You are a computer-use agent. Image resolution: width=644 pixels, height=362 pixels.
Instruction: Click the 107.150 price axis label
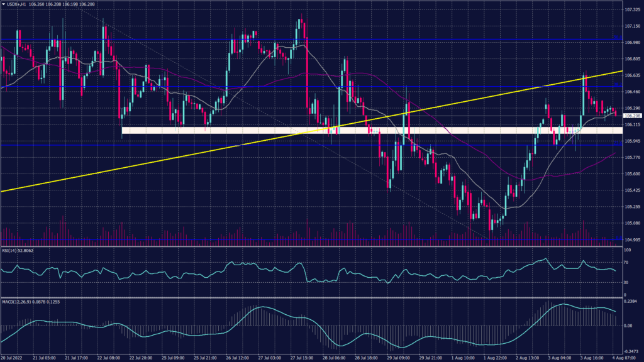click(632, 26)
